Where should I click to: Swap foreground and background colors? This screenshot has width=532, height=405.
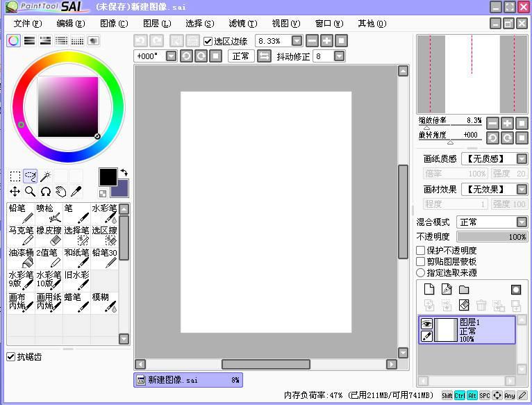point(124,172)
